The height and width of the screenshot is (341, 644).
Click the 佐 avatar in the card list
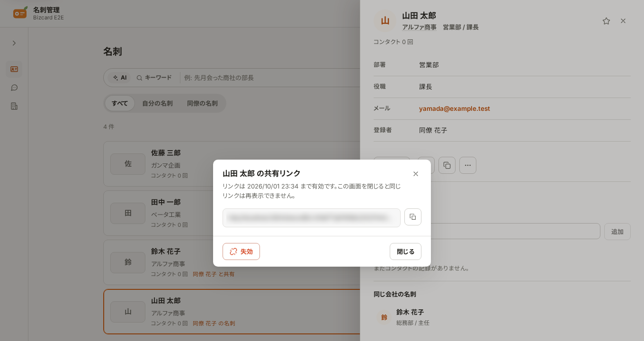(128, 164)
